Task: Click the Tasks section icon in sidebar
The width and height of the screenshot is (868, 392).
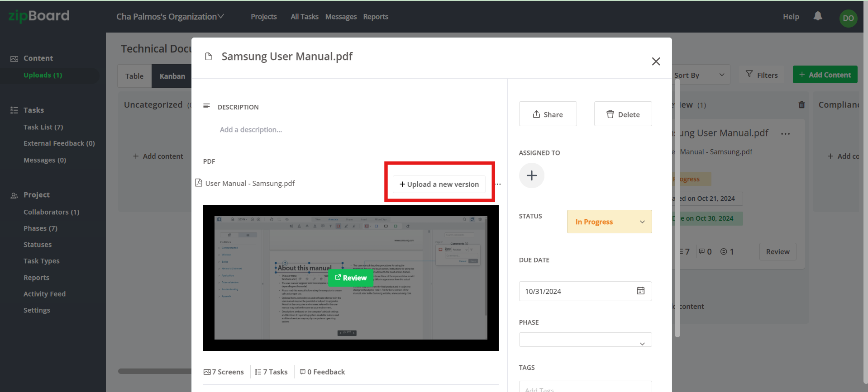Action: coord(14,110)
